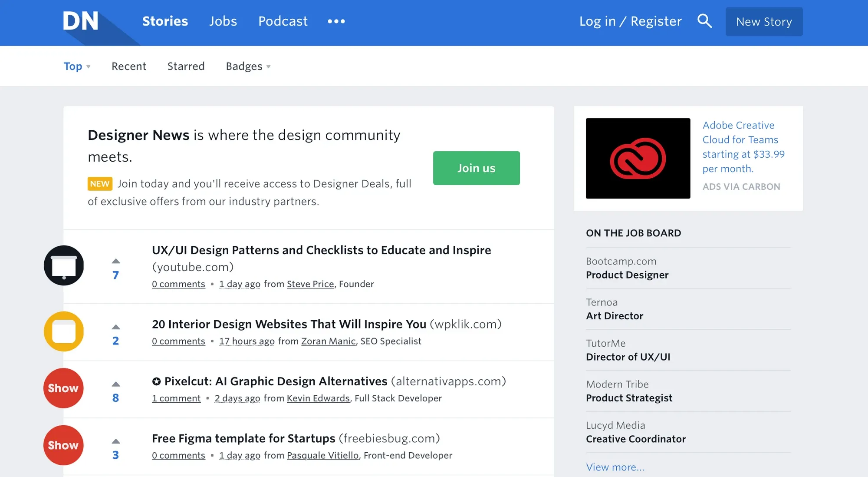This screenshot has height=477, width=868.
Task: View the 1 comment on the Pixelcut story
Action: (x=176, y=398)
